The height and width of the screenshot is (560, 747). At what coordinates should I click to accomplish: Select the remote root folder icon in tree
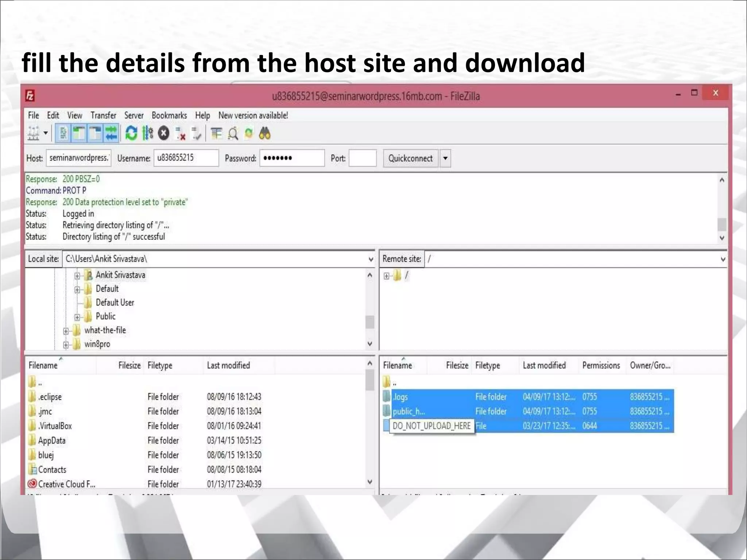click(x=397, y=275)
